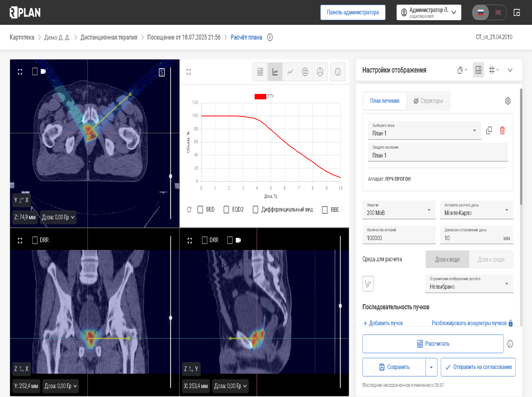Image resolution: width=532 pixels, height=397 pixels.
Task: Select the DVH line chart icon
Action: coord(275,72)
